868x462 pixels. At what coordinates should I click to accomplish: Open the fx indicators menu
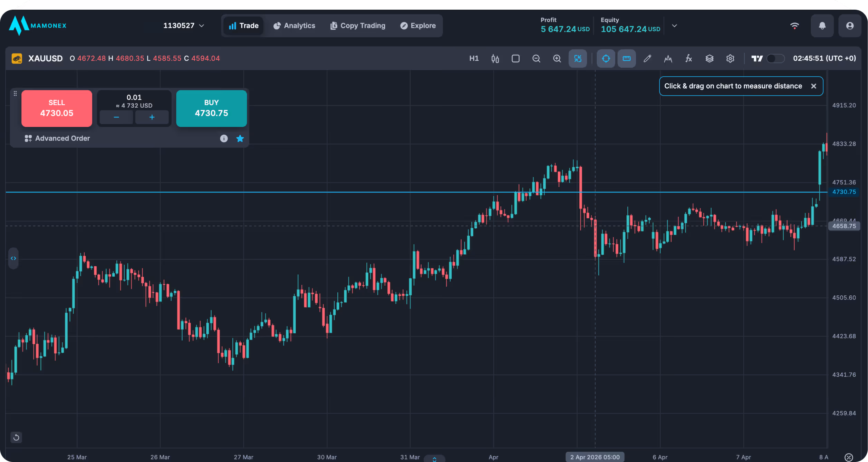(x=688, y=59)
